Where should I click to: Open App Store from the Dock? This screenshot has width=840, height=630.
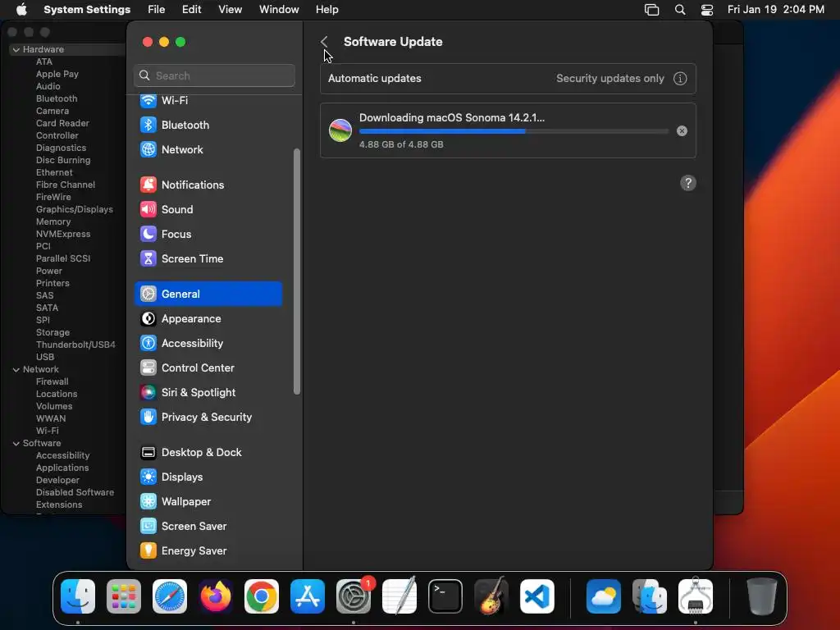point(308,596)
